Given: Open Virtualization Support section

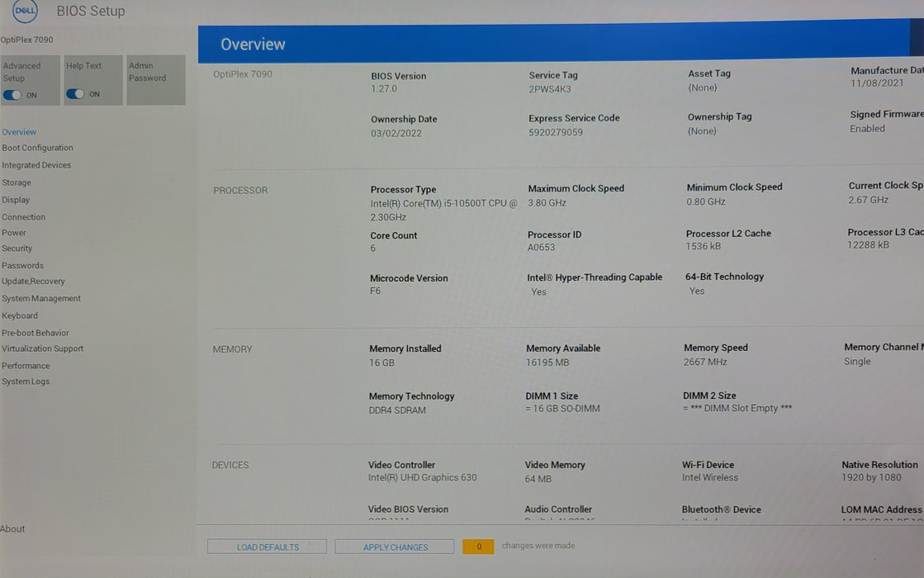Looking at the screenshot, I should [42, 348].
